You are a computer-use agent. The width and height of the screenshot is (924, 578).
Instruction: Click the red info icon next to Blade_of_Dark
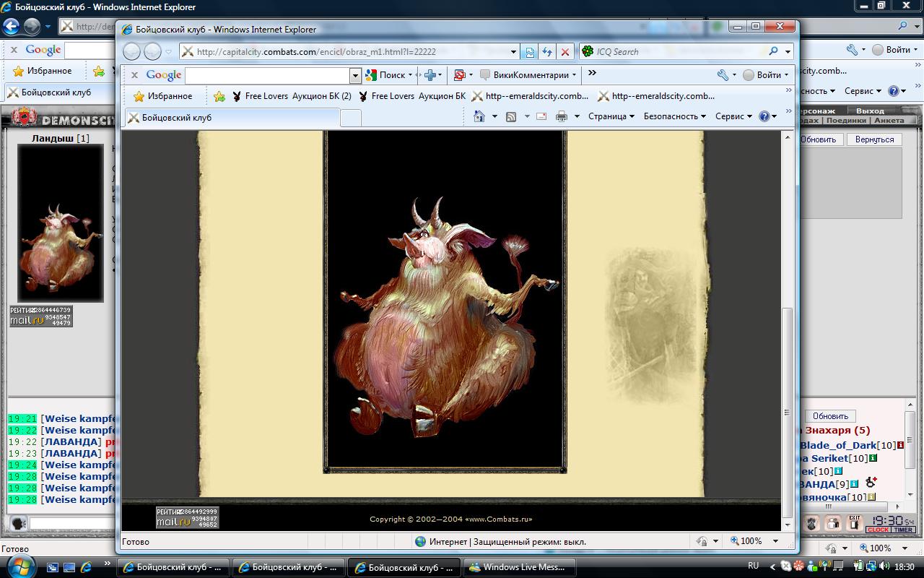pyautogui.click(x=900, y=445)
